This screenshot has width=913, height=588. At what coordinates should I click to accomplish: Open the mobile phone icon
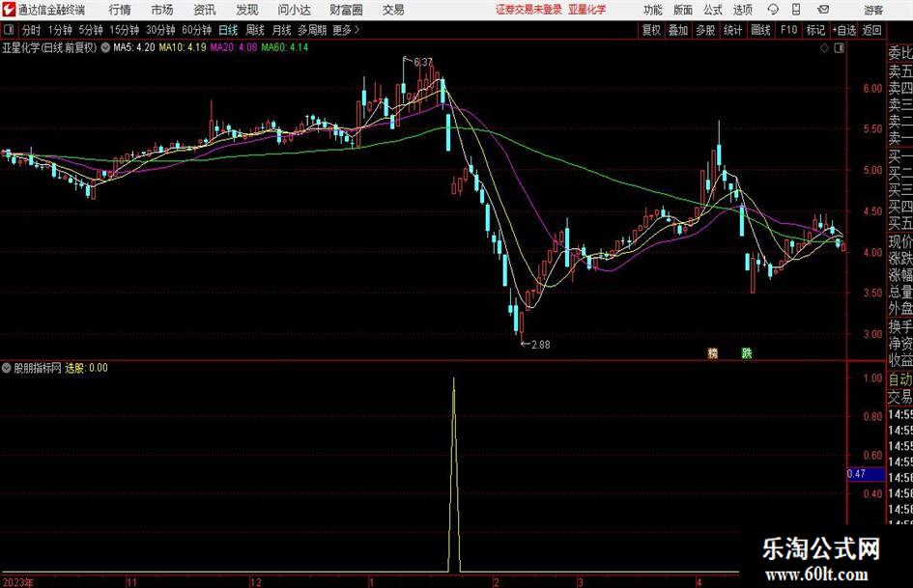point(796,10)
